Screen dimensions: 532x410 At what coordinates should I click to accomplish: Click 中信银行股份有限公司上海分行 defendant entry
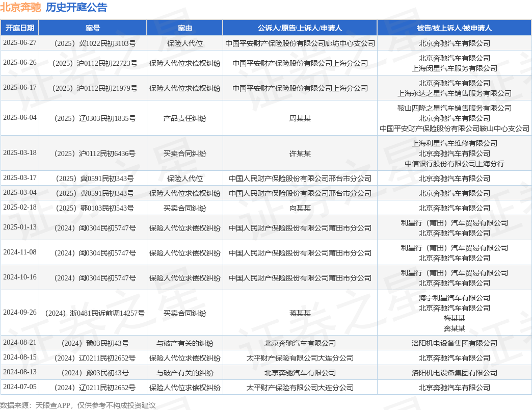coord(455,164)
